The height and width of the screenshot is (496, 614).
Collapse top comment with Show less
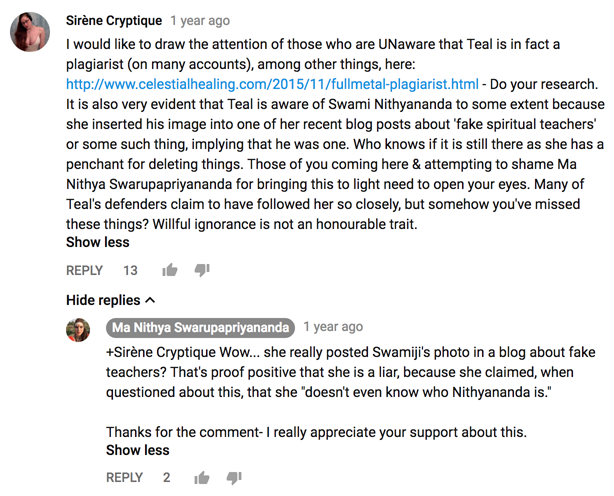(97, 242)
